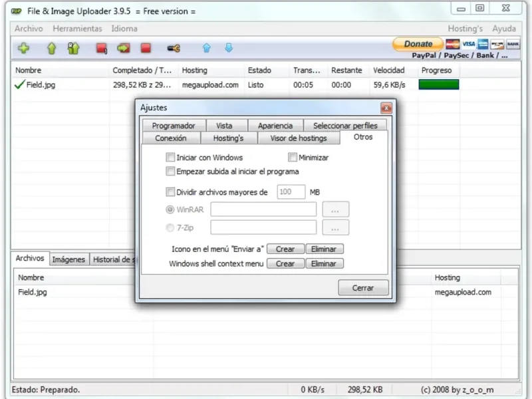Open the Herramientas menu

[77, 29]
